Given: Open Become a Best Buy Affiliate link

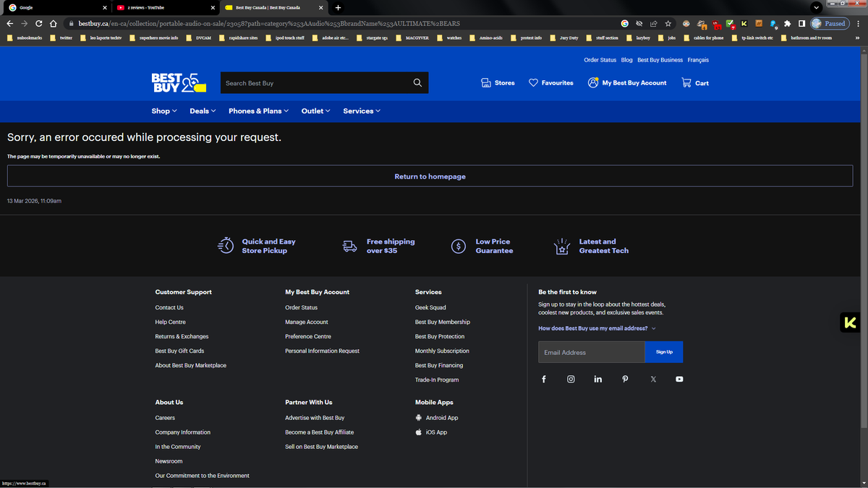Looking at the screenshot, I should tap(320, 432).
